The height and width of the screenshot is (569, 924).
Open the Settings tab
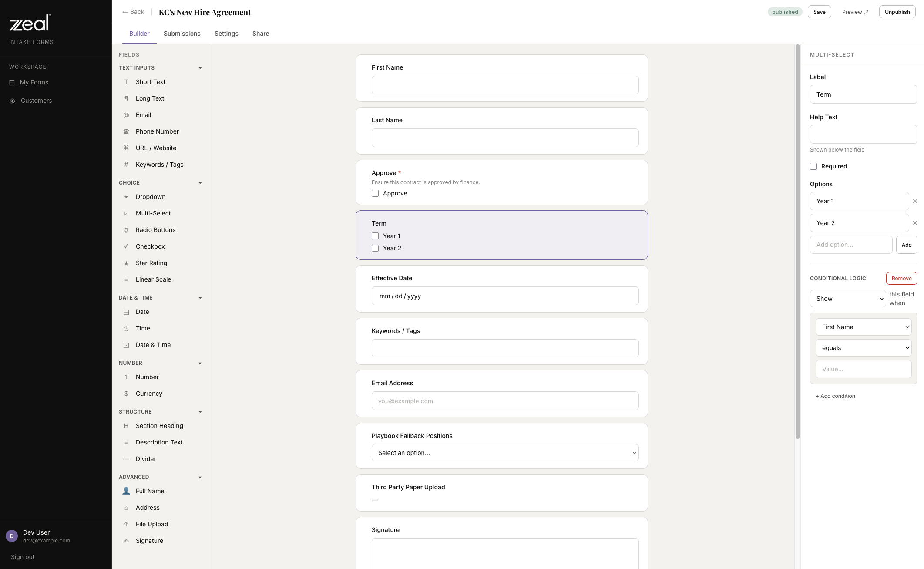(226, 34)
